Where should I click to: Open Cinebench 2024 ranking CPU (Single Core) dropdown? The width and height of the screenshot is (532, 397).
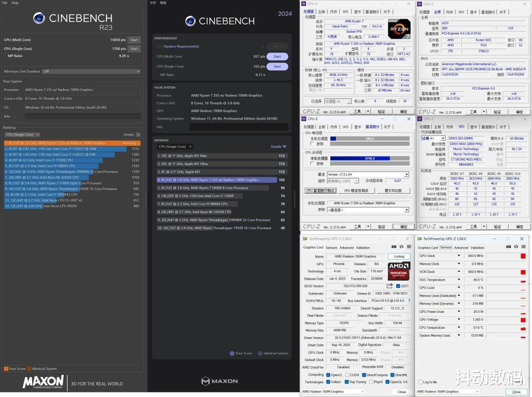(x=175, y=147)
